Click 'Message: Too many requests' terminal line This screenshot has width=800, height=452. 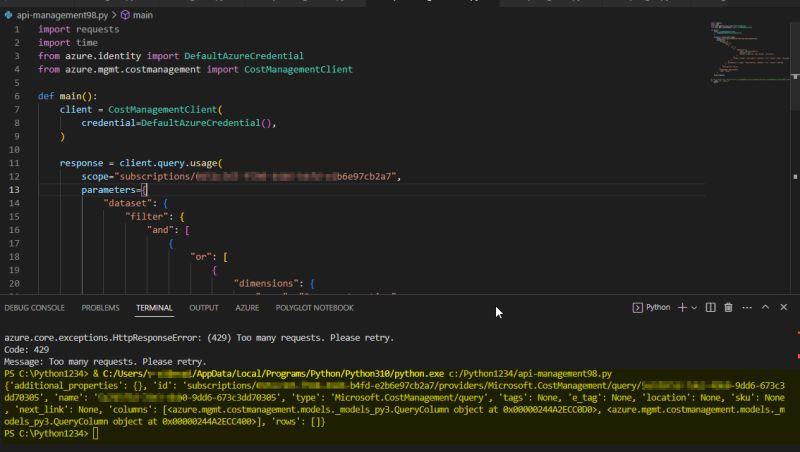105,362
